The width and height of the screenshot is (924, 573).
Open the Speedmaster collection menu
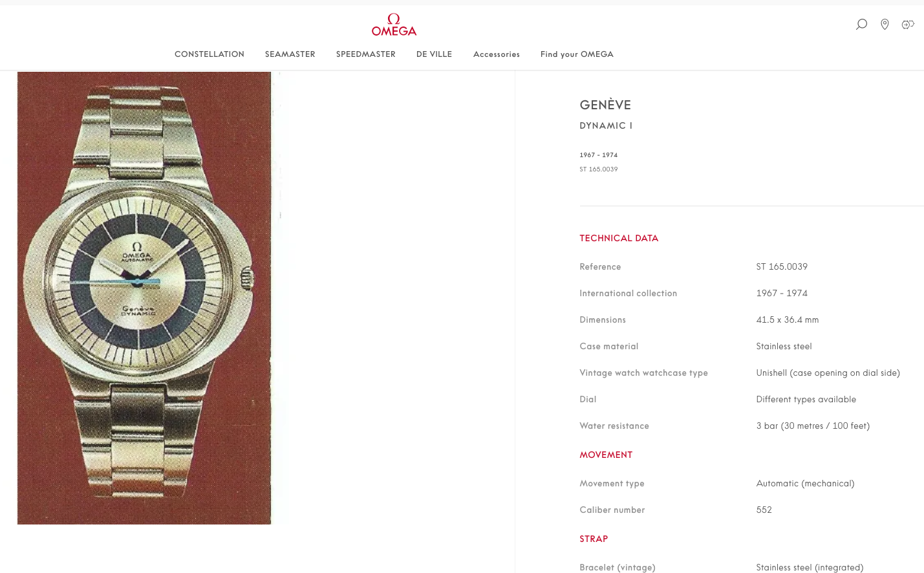coord(366,54)
